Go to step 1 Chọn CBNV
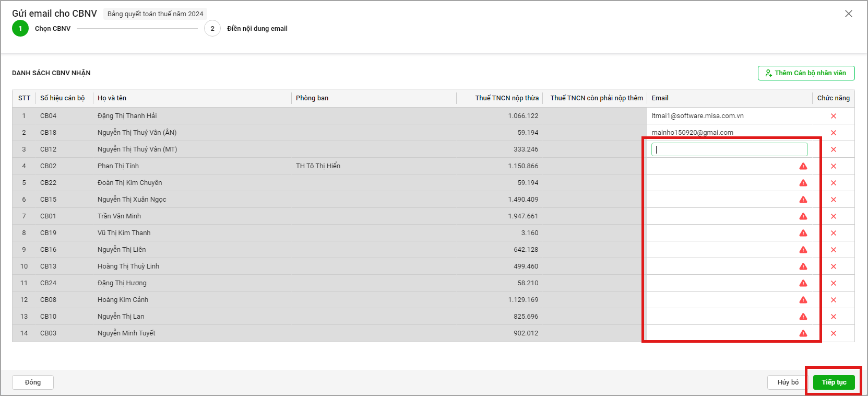 [20, 29]
